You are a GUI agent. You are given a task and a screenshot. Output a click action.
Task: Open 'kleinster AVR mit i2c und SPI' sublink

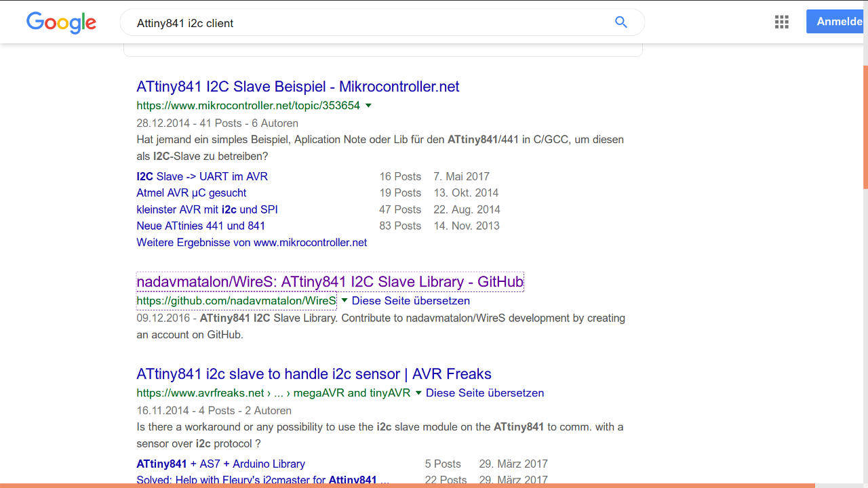tap(207, 209)
